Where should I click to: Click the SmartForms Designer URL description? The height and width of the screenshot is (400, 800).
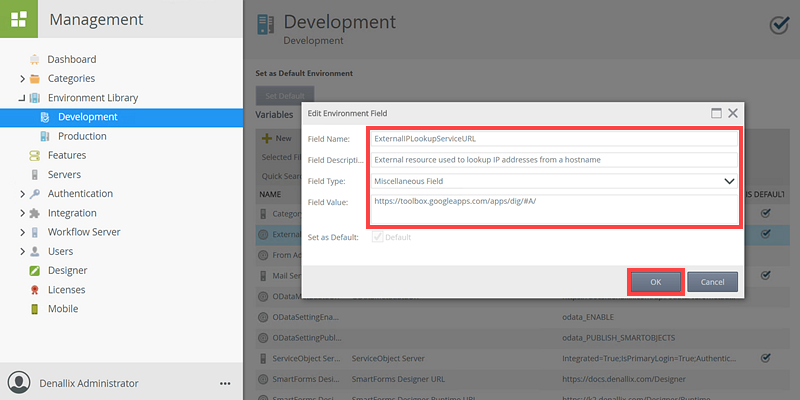[x=398, y=379]
